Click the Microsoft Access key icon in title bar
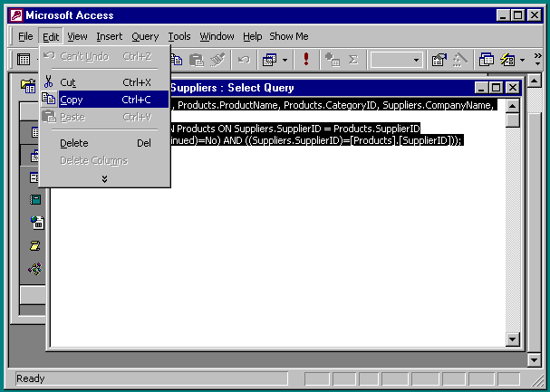The image size is (550, 392). (16, 15)
